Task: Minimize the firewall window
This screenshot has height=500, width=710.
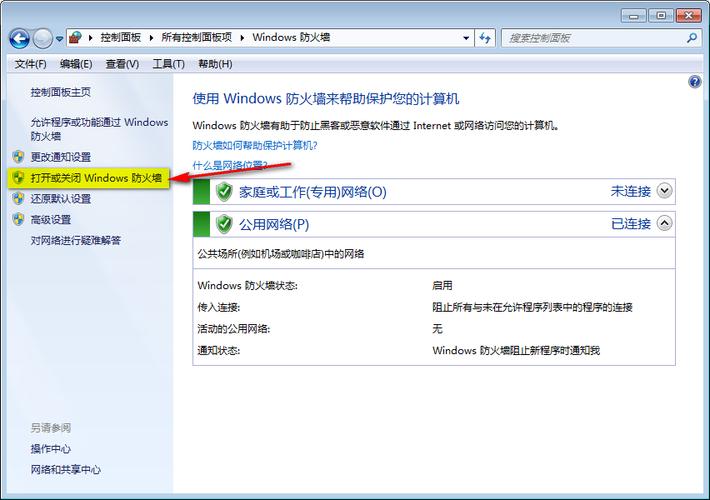Action: click(x=634, y=16)
